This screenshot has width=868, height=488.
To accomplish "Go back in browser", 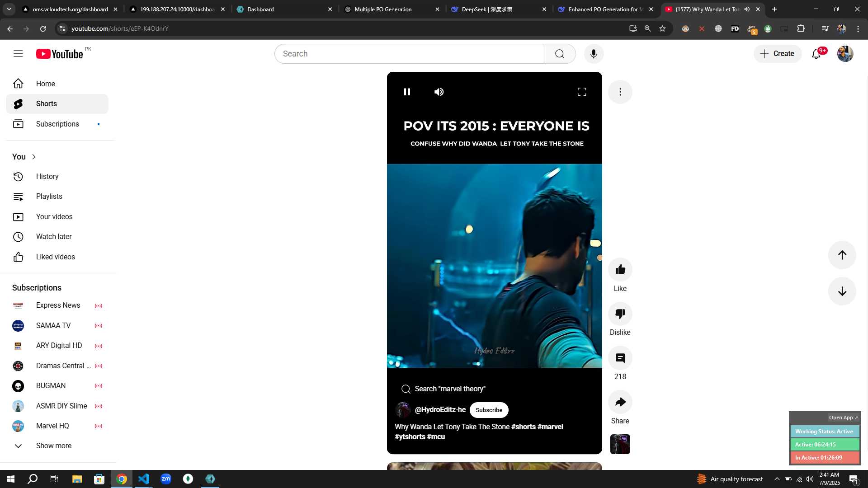I will tap(10, 28).
